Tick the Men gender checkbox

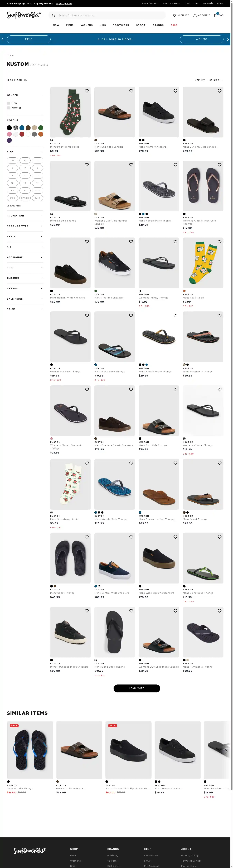coord(8,103)
